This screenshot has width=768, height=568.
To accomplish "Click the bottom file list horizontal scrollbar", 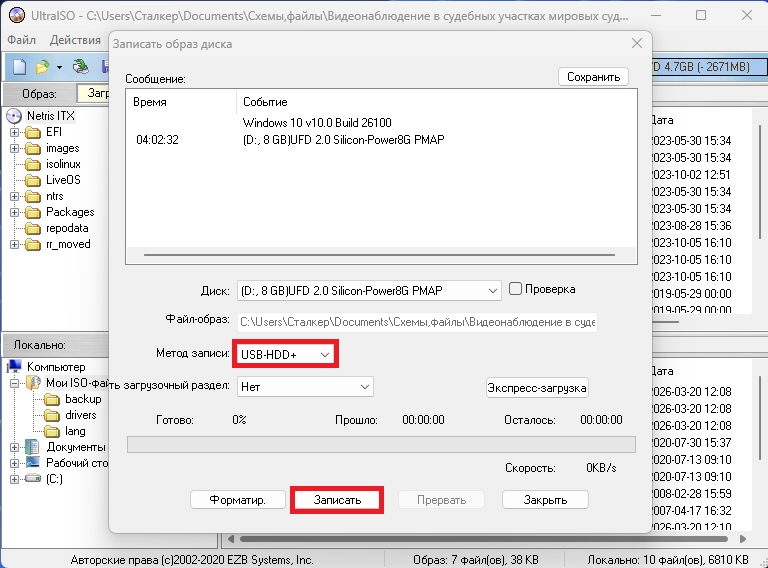I will (x=486, y=539).
